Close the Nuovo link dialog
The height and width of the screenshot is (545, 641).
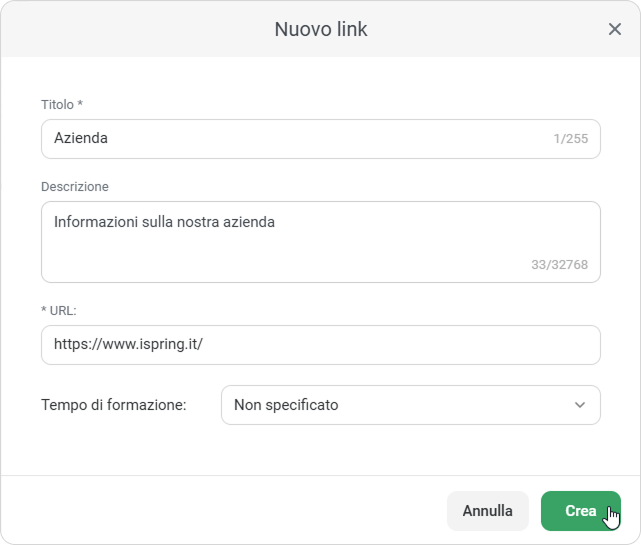(x=615, y=29)
